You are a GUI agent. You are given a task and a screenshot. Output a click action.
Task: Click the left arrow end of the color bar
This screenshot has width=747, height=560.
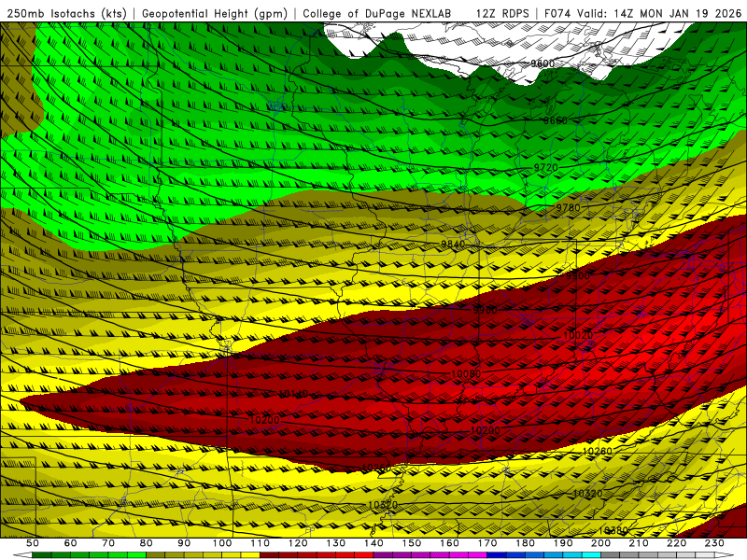22,554
